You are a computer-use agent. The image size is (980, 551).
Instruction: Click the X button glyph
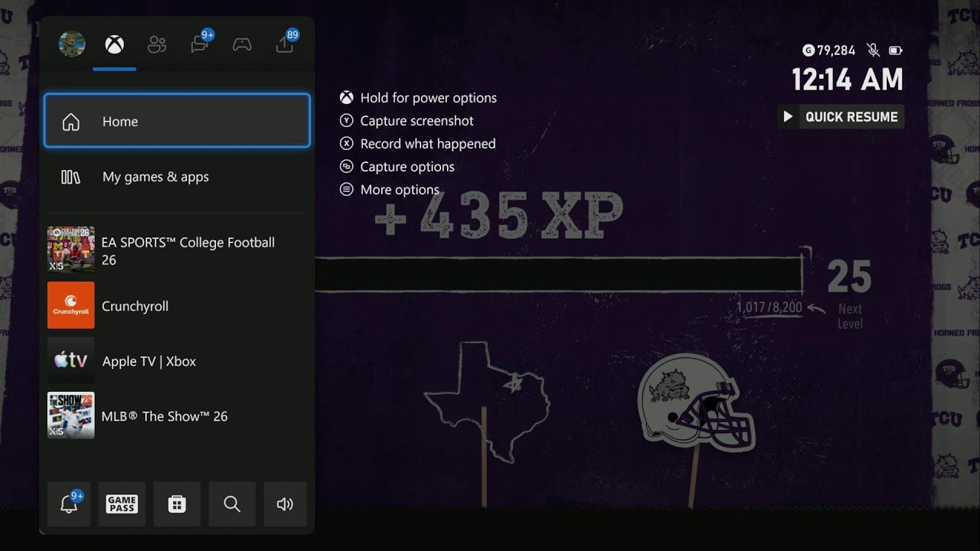click(347, 144)
